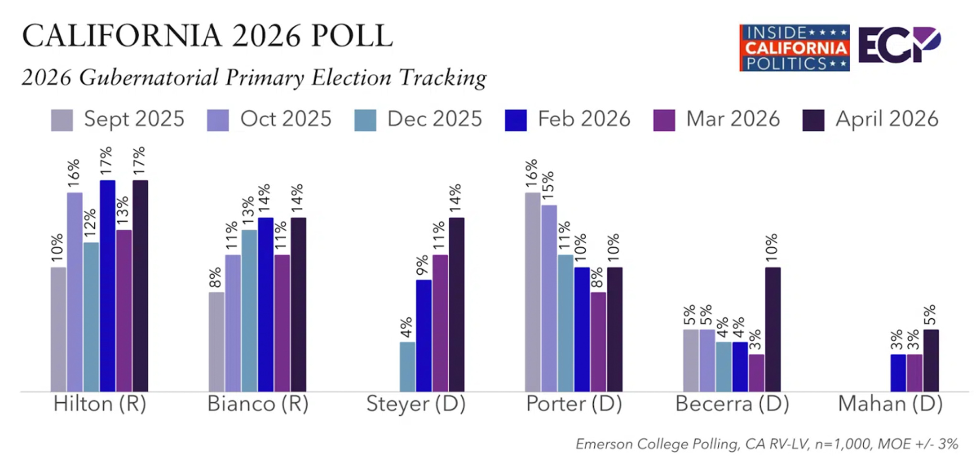Click the Mar 2026 legend color swatch

click(x=664, y=120)
